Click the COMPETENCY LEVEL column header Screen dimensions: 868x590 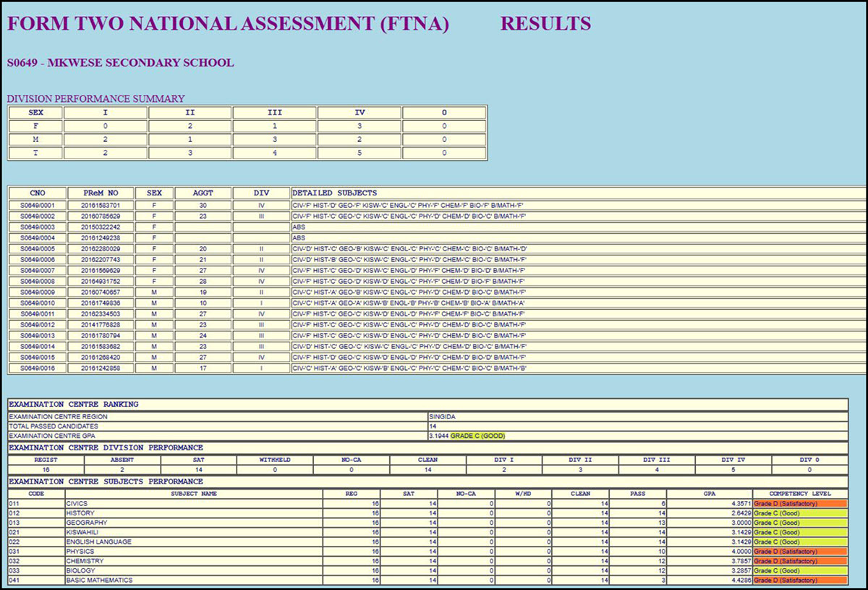point(800,493)
